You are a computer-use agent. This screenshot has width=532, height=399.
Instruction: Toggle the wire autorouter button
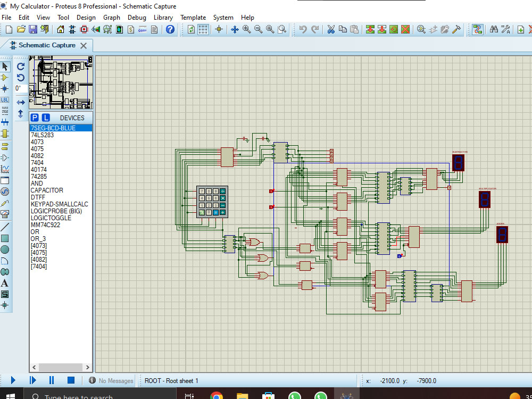coord(477,29)
